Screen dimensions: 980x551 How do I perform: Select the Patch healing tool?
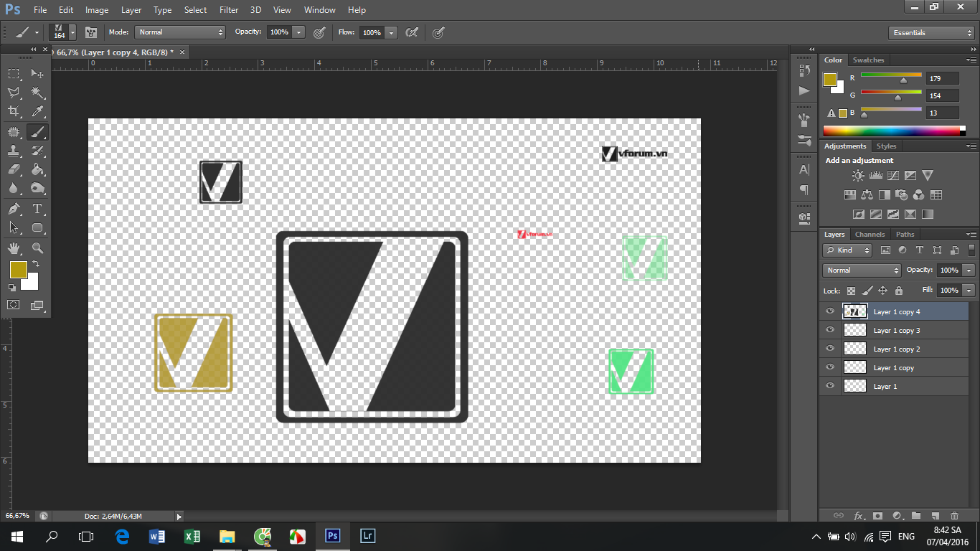coord(14,132)
